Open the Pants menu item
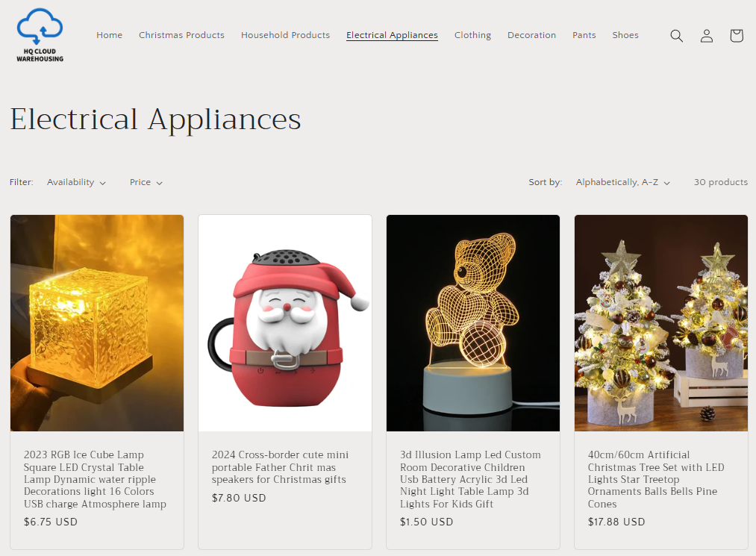The width and height of the screenshot is (756, 556). 584,35
